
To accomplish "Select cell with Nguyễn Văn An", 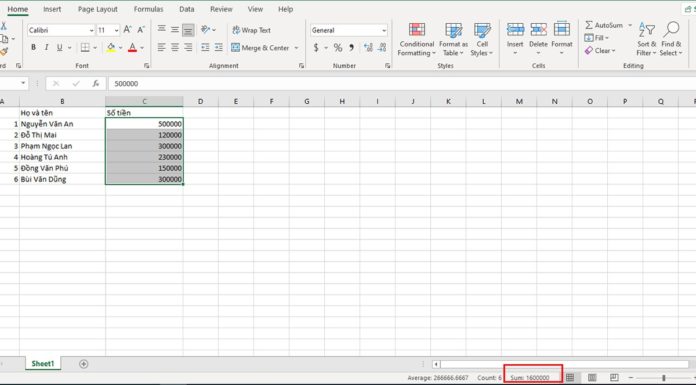I will pyautogui.click(x=62, y=124).
